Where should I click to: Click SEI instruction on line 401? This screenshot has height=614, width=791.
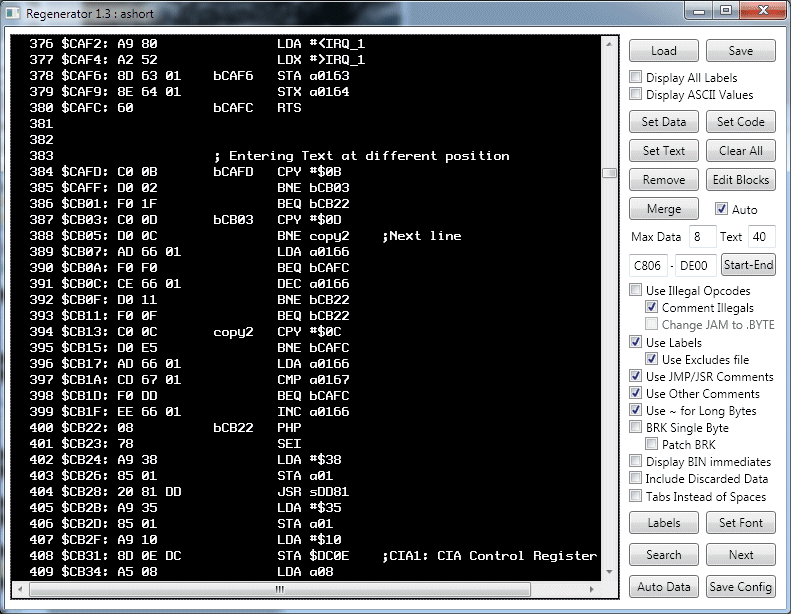point(289,444)
